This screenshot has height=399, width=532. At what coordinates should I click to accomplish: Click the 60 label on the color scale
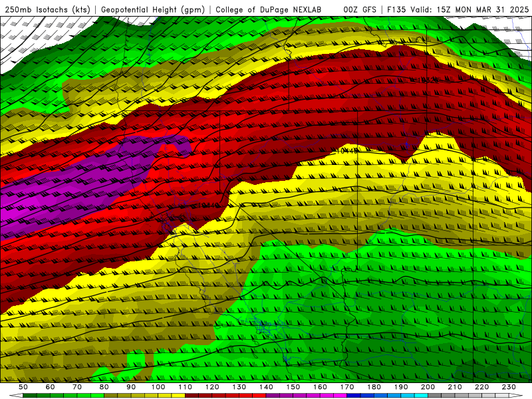(50, 387)
